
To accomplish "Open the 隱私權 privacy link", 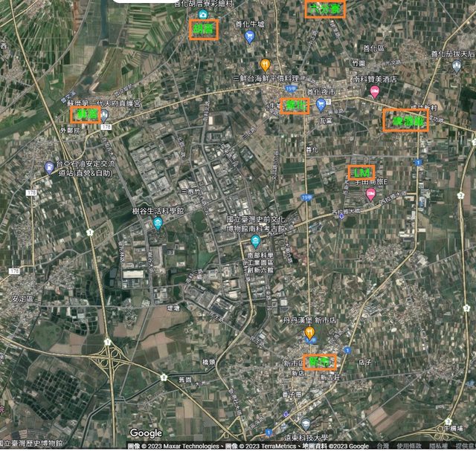I will pos(438,447).
